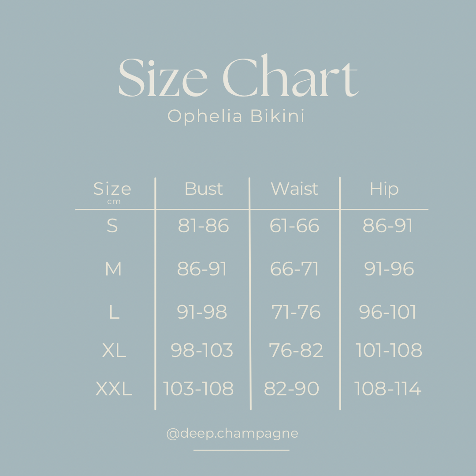Select the XL size row label
The width and height of the screenshot is (476, 476).
pyautogui.click(x=114, y=350)
